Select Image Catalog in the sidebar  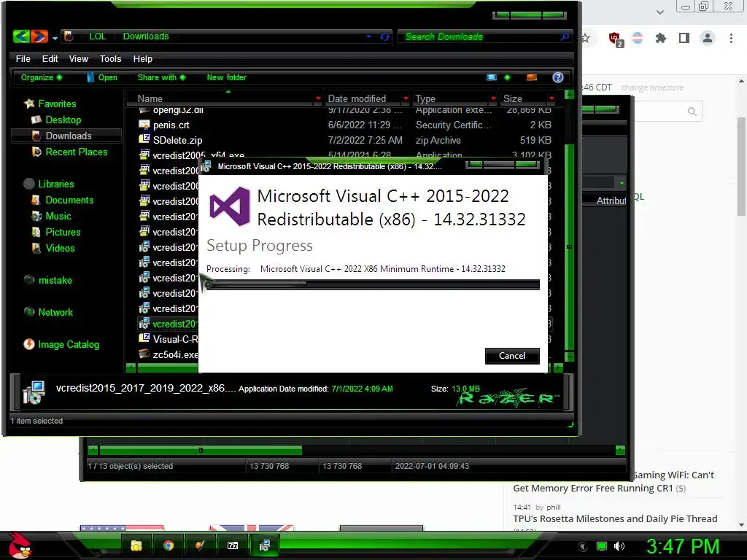(x=61, y=344)
